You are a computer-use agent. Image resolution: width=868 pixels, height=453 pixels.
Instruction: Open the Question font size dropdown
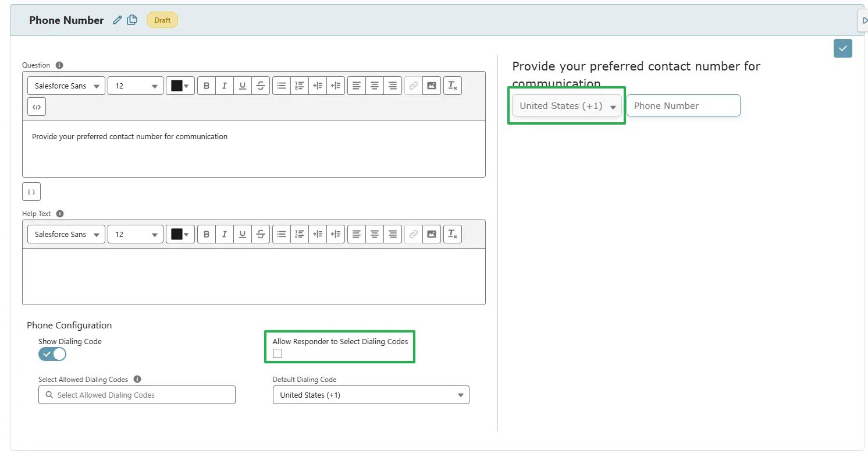(x=136, y=86)
